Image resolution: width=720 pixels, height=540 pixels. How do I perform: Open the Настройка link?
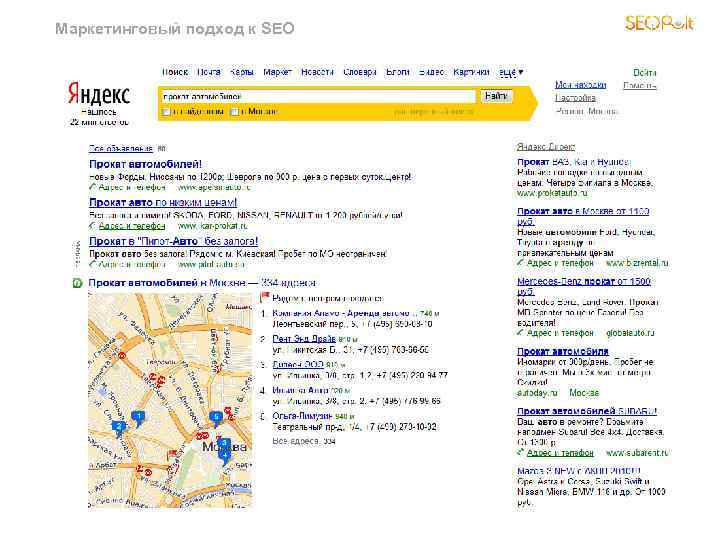pyautogui.click(x=575, y=98)
